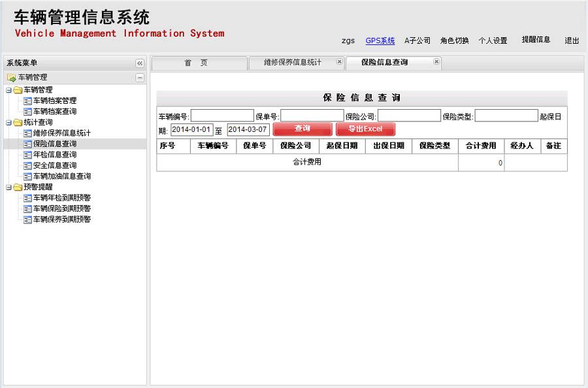Open 车辆档案管理 in the tree

(x=54, y=101)
